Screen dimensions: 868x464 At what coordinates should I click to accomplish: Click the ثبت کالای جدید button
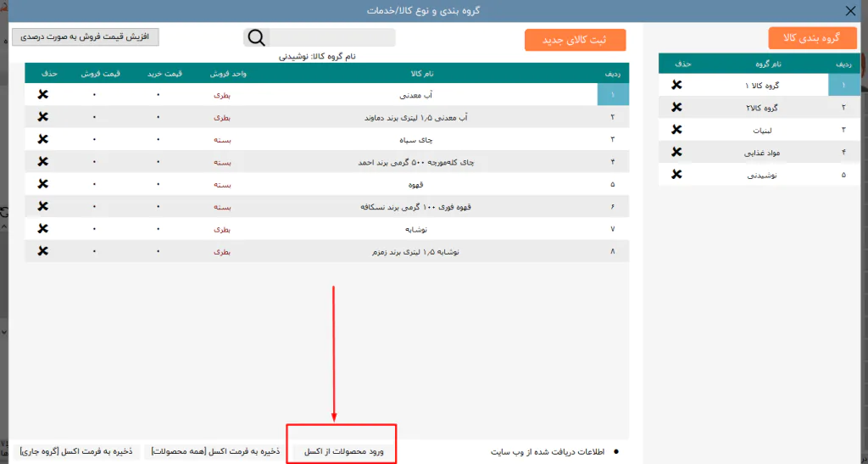point(576,40)
